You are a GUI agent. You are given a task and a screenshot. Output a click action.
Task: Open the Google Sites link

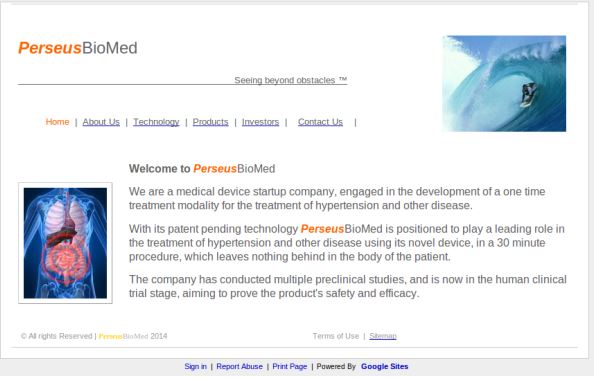tap(385, 366)
